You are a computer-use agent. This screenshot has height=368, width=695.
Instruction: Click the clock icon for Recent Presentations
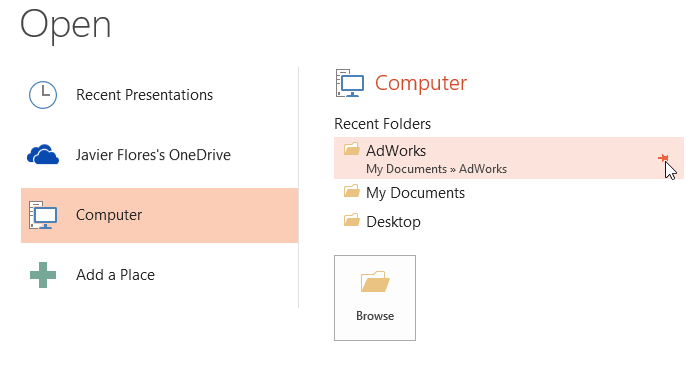pos(43,95)
